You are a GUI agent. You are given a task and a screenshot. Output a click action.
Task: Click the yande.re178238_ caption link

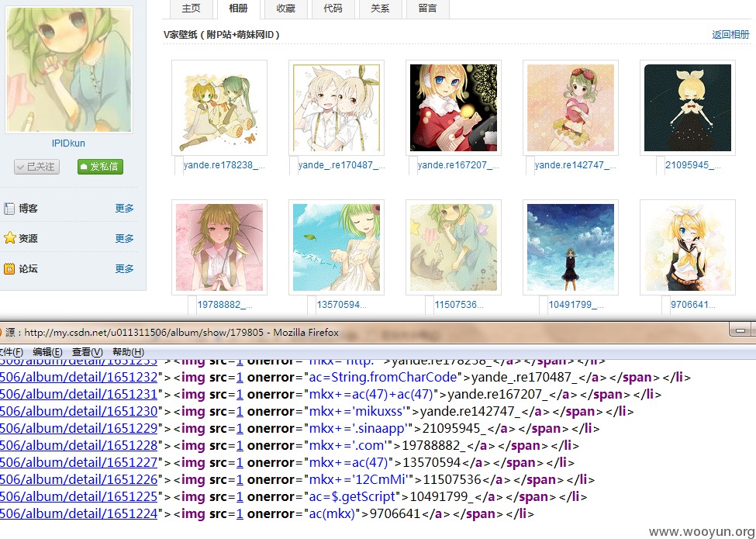coord(224,165)
